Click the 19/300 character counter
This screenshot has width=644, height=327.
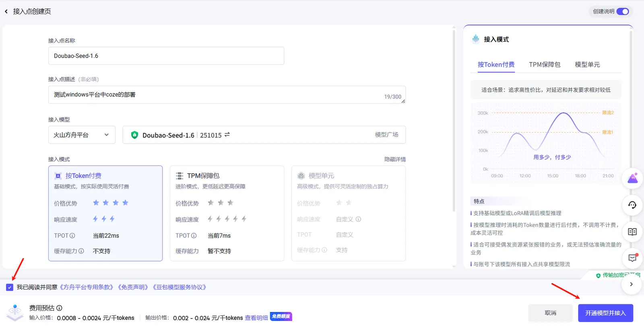tap(392, 97)
